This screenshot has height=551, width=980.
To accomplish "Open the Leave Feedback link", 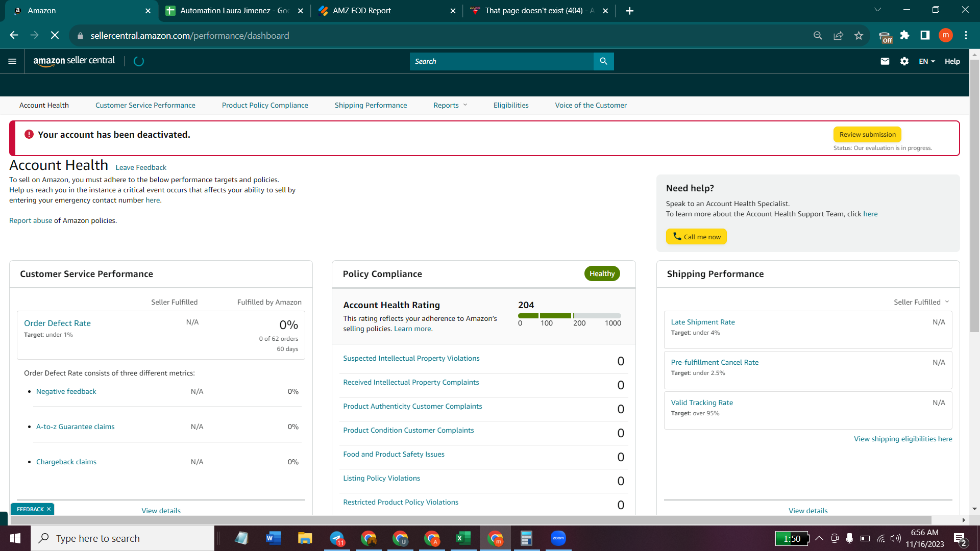I will click(141, 167).
